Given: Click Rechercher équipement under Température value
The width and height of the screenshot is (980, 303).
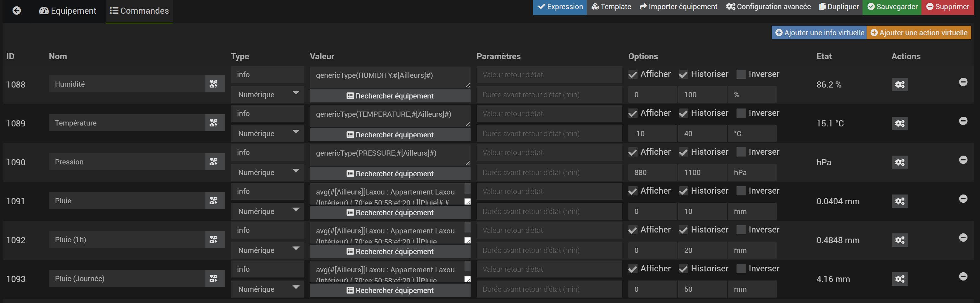Looking at the screenshot, I should (390, 135).
